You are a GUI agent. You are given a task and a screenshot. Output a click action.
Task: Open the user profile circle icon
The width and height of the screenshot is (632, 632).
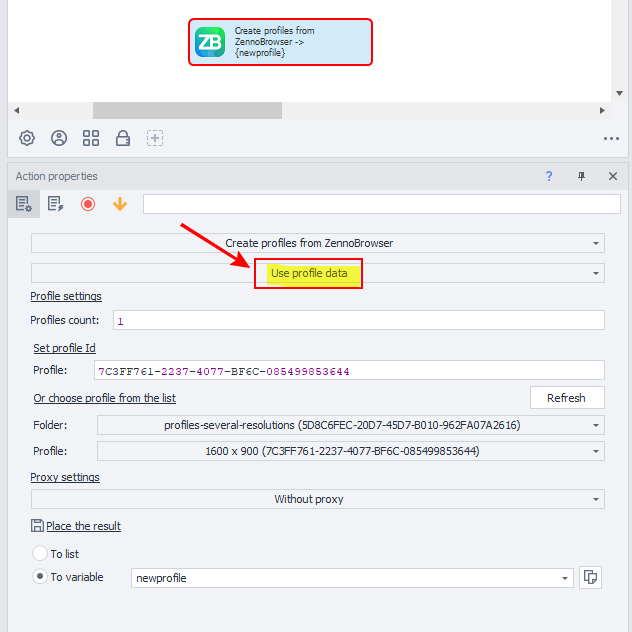pos(59,138)
